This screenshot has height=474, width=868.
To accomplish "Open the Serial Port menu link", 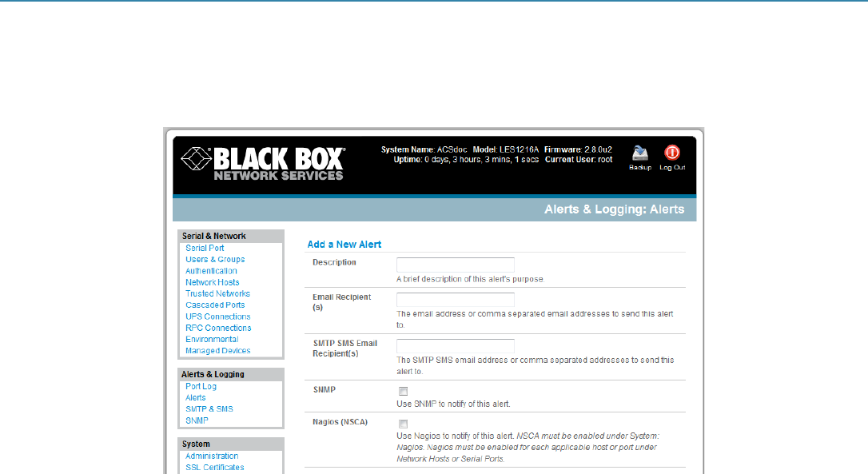I will pos(205,248).
